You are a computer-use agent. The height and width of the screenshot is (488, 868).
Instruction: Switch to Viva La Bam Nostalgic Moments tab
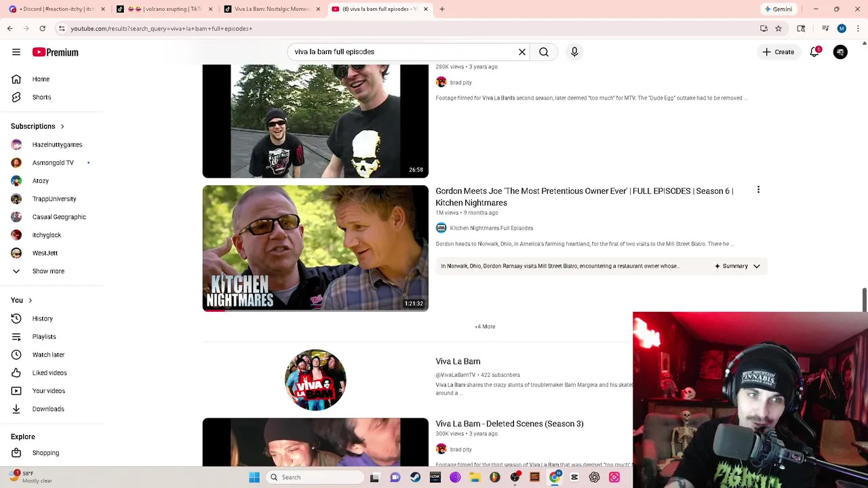click(273, 9)
